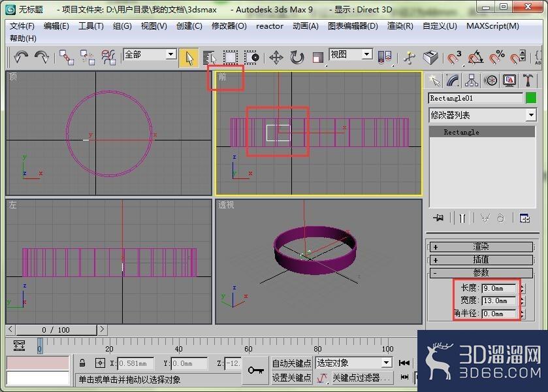Switch to the Display panel tab
Image resolution: width=548 pixels, height=392 pixels.
509,81
